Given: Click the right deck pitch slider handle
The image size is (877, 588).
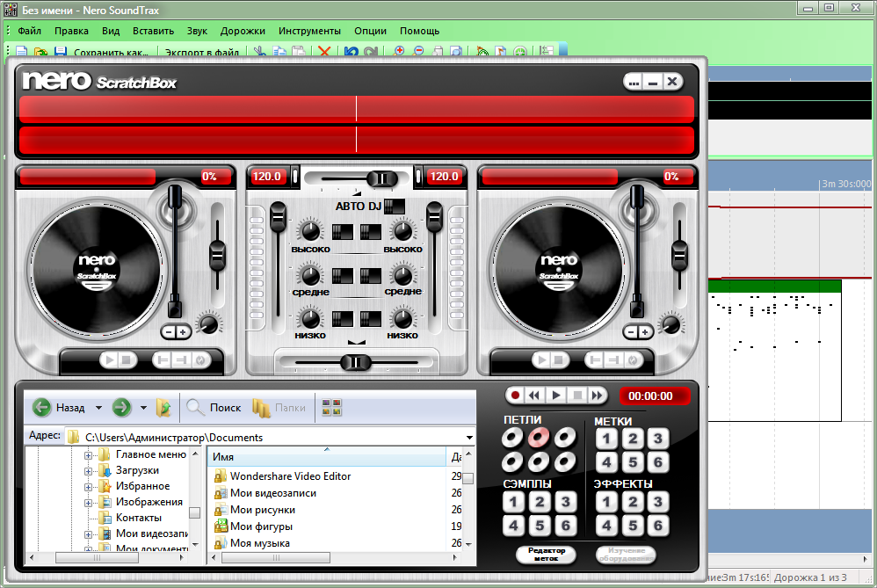Looking at the screenshot, I should [x=679, y=256].
